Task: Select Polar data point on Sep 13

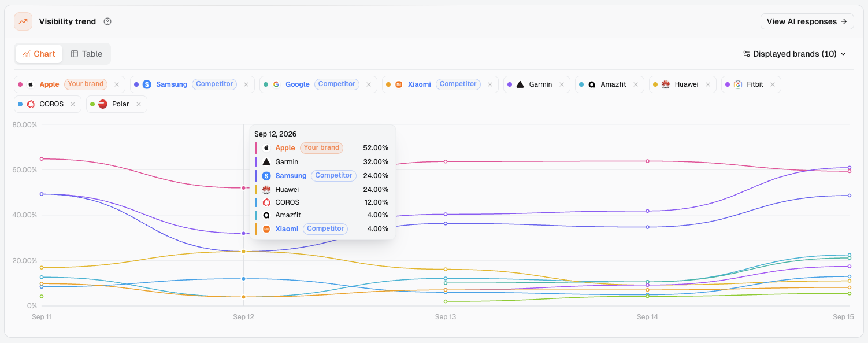Action: pyautogui.click(x=446, y=301)
